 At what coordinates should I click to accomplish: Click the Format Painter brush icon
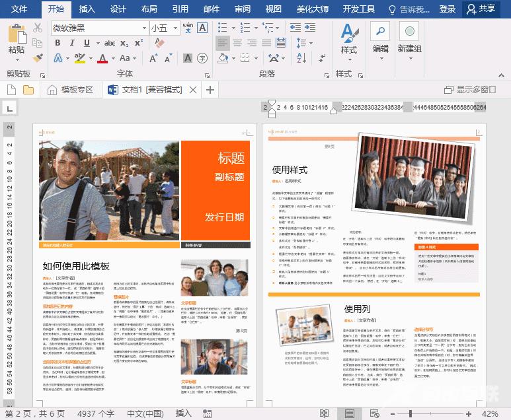coord(38,57)
